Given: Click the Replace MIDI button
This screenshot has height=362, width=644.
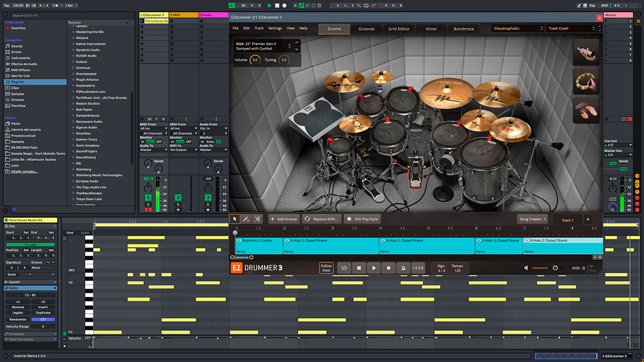Looking at the screenshot, I should (322, 219).
